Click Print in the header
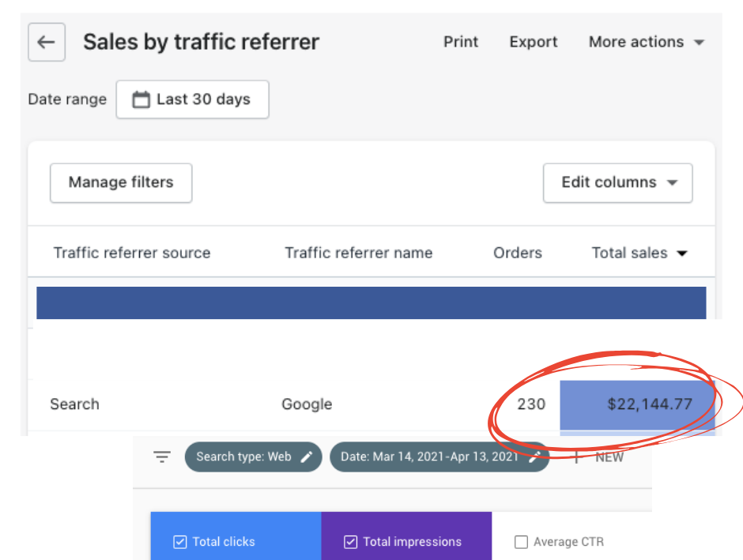This screenshot has height=560, width=743. (461, 43)
